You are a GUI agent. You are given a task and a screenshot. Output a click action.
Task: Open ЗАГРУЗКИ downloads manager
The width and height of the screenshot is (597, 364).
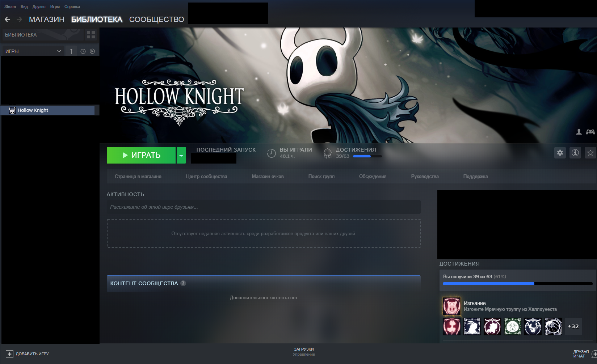click(304, 352)
